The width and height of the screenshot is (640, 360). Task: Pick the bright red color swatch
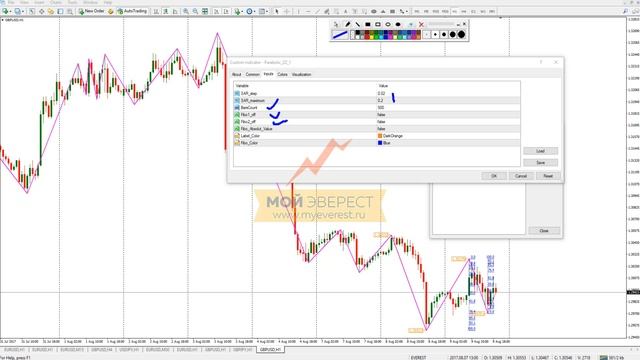pos(367,37)
